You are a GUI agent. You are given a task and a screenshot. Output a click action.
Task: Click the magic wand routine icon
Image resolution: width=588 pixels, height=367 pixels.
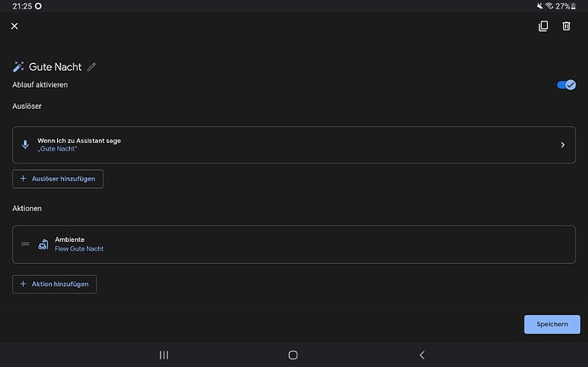pos(19,66)
